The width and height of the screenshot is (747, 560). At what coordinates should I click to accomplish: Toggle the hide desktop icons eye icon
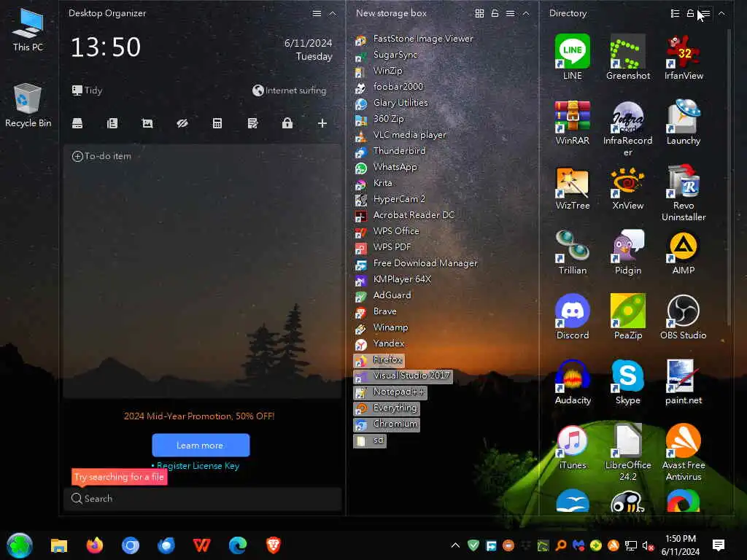[182, 123]
